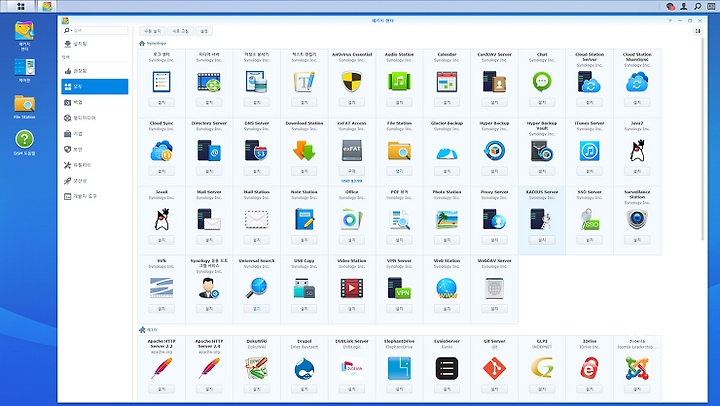Image resolution: width=720 pixels, height=406 pixels.
Task: Open the VPN Server package icon
Action: pos(399,288)
